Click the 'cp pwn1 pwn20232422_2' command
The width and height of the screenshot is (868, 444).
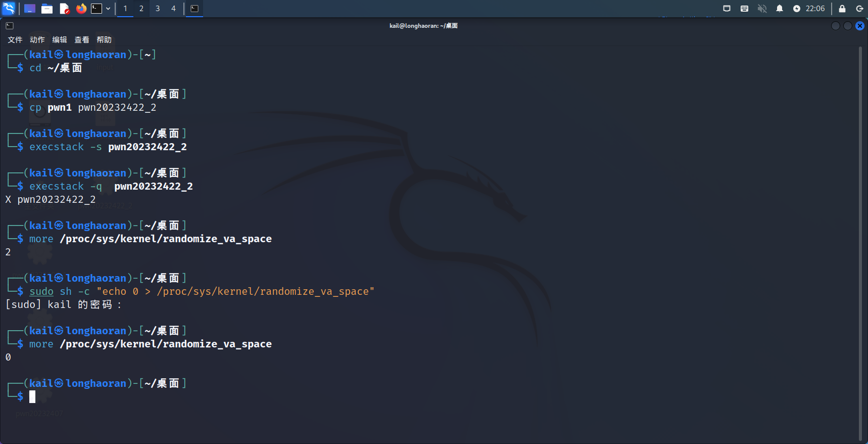(93, 107)
